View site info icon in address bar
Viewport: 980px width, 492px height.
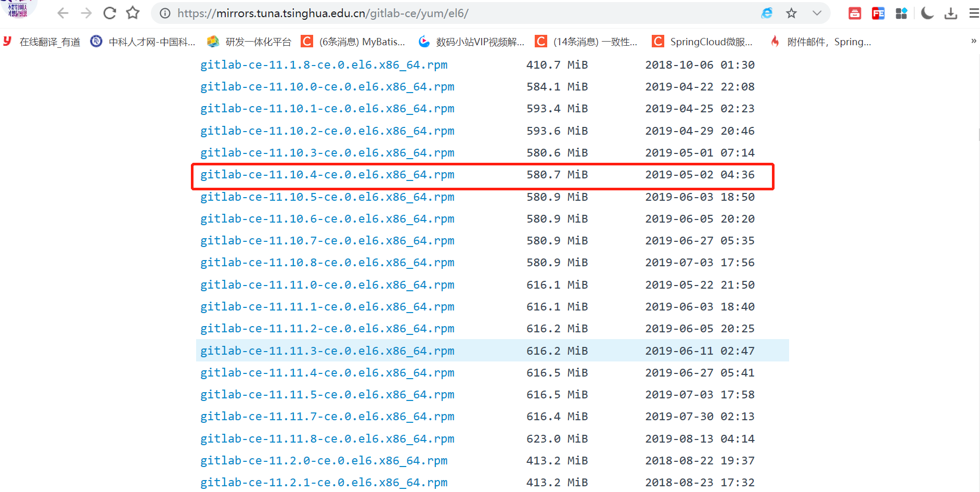165,14
